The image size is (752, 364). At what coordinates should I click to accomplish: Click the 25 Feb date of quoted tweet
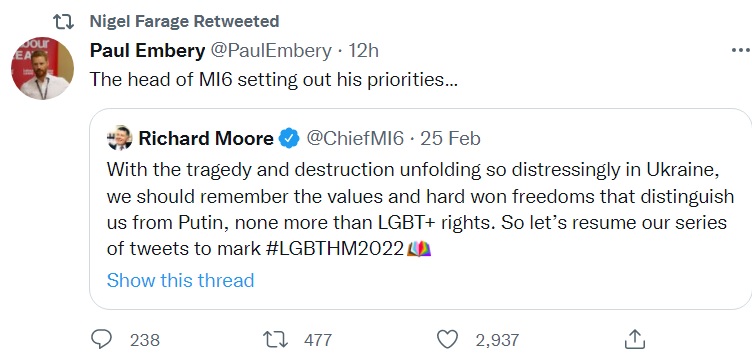tap(450, 139)
